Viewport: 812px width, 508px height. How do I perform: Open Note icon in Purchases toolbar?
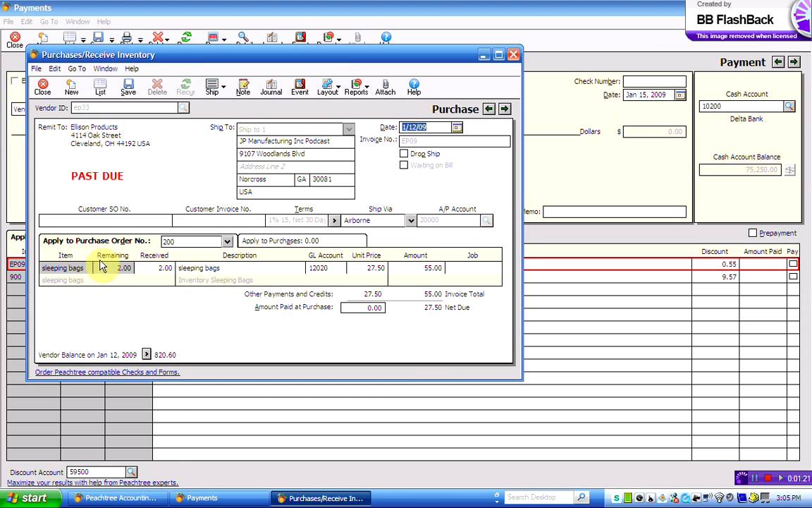click(x=243, y=87)
